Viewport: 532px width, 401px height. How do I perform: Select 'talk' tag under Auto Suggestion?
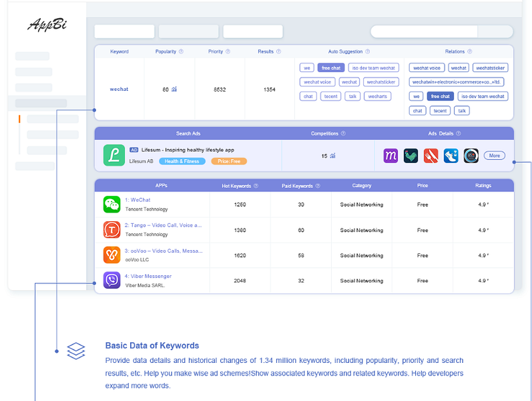pyautogui.click(x=352, y=96)
